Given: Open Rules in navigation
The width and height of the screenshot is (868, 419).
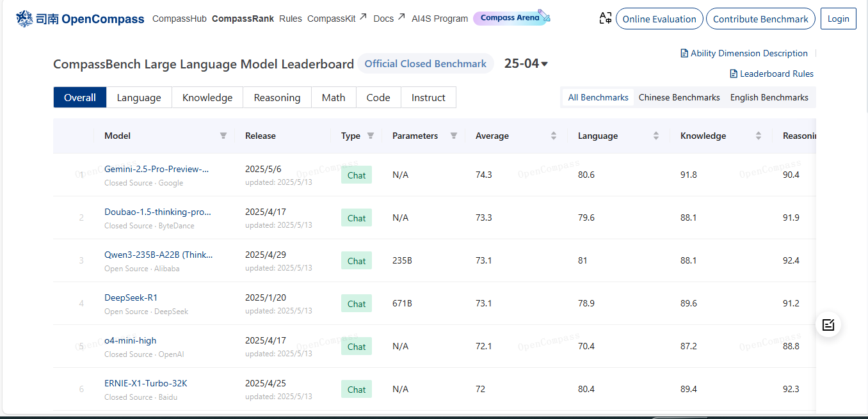Looking at the screenshot, I should point(291,19).
